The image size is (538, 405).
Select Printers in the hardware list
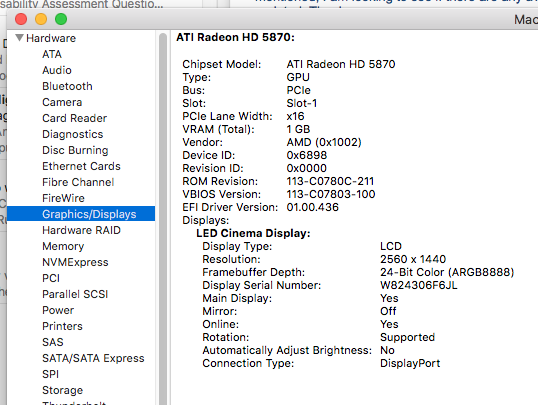point(62,326)
